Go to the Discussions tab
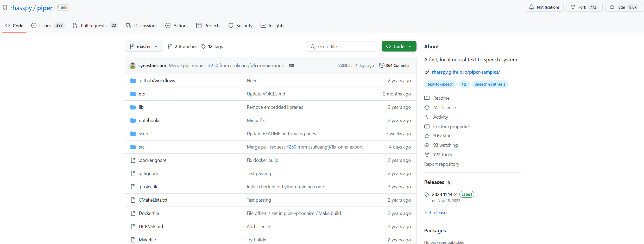The width and height of the screenshot is (644, 244). pyautogui.click(x=142, y=25)
